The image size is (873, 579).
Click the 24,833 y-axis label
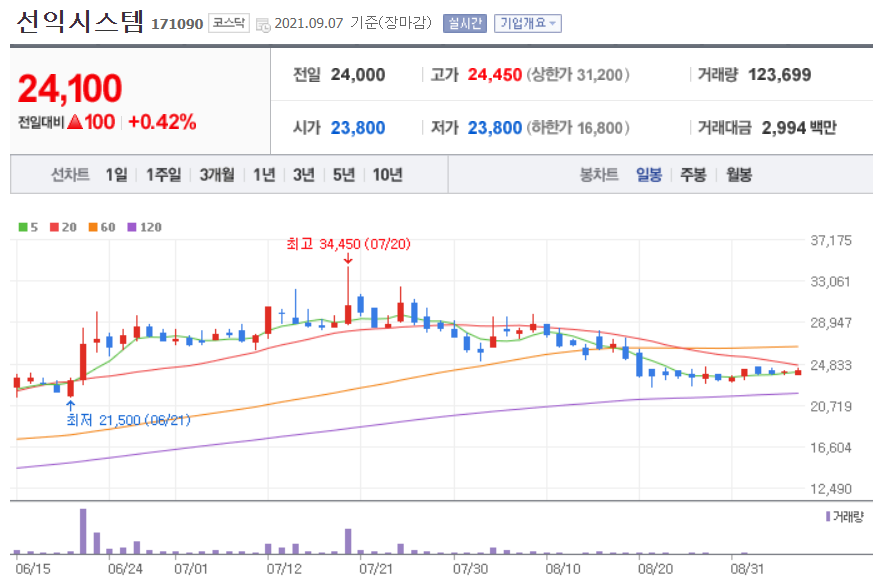click(831, 365)
